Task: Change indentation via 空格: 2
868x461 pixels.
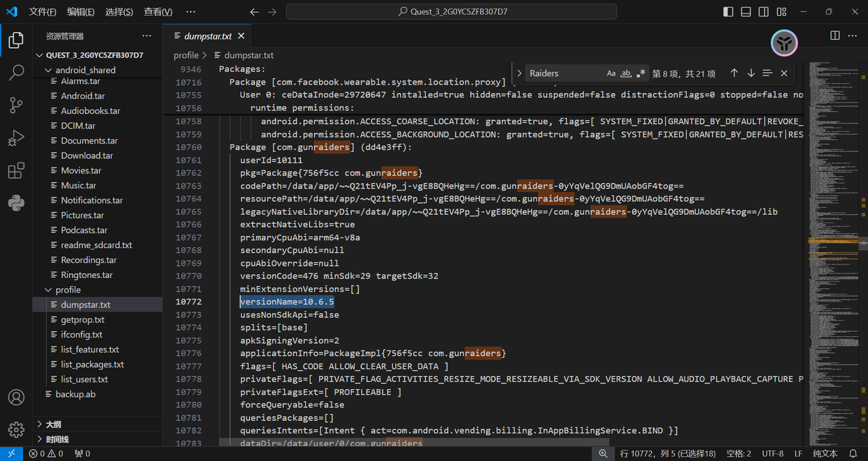Action: (x=738, y=454)
